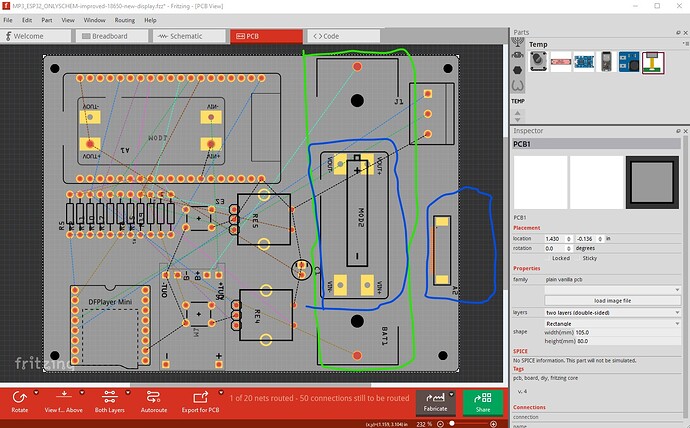Click the PCB1 title field in Inspector
Image resolution: width=690 pixels, height=428 pixels.
point(596,144)
